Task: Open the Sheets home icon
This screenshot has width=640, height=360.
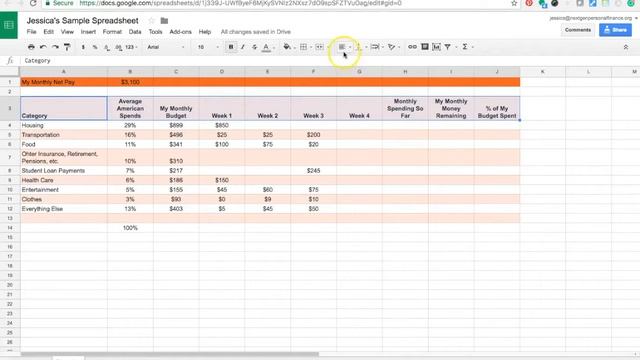Action: [x=9, y=25]
